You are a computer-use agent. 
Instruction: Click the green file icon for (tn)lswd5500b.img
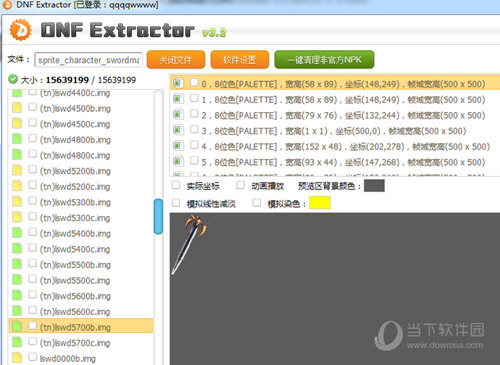17,264
